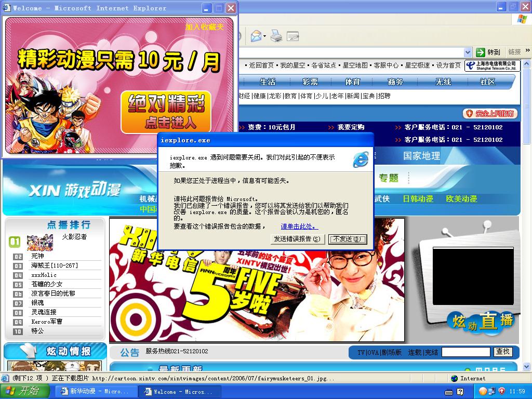Screen dimensions: 532x399
Task: Open the 欧美动漫 category link
Action: point(461,199)
